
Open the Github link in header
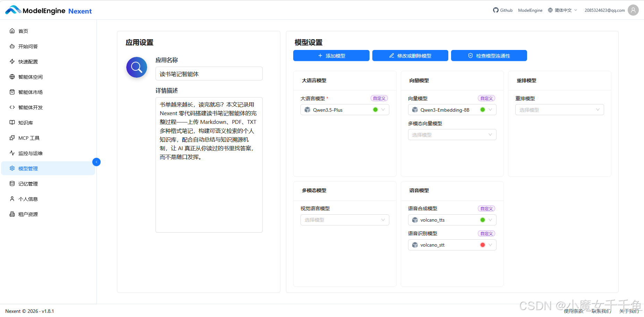[x=503, y=10]
